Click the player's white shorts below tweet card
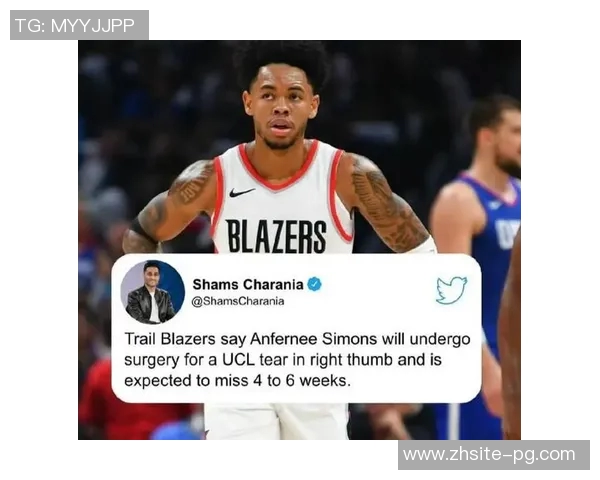Viewport: 600px width, 480px height. click(x=276, y=421)
